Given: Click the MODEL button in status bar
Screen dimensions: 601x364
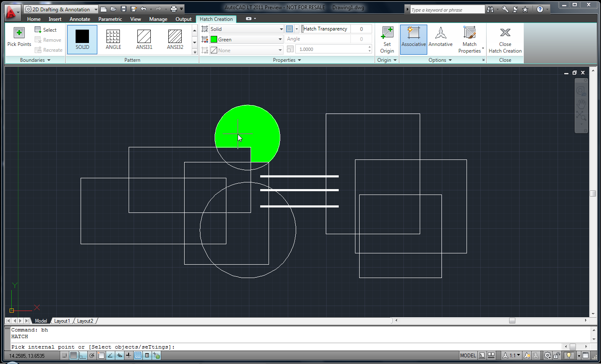Looking at the screenshot, I should (468, 356).
